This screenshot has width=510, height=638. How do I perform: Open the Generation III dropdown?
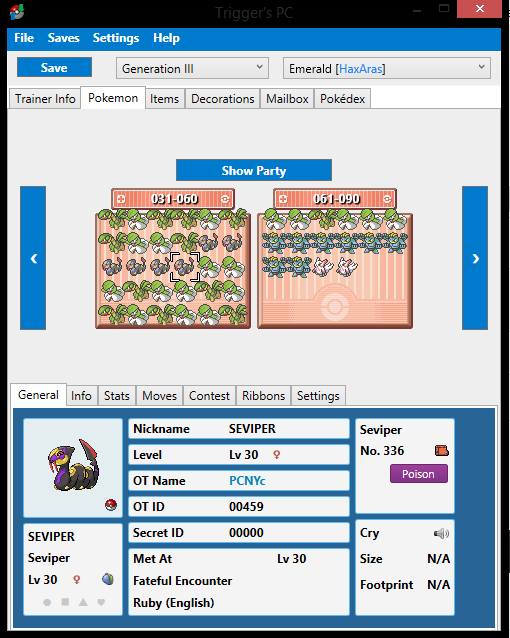pyautogui.click(x=192, y=68)
